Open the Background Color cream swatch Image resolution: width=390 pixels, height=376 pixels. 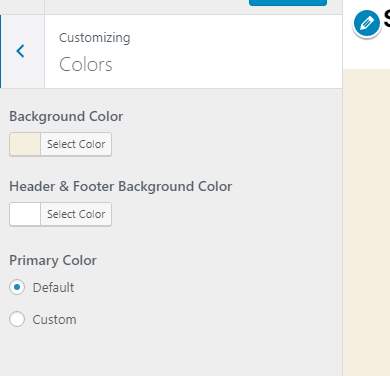click(25, 144)
